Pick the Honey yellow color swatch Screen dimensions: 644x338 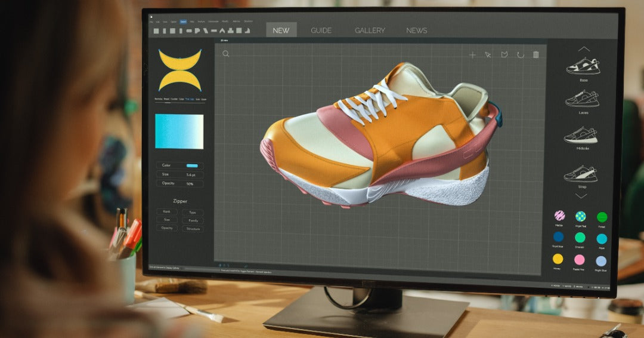(x=558, y=259)
